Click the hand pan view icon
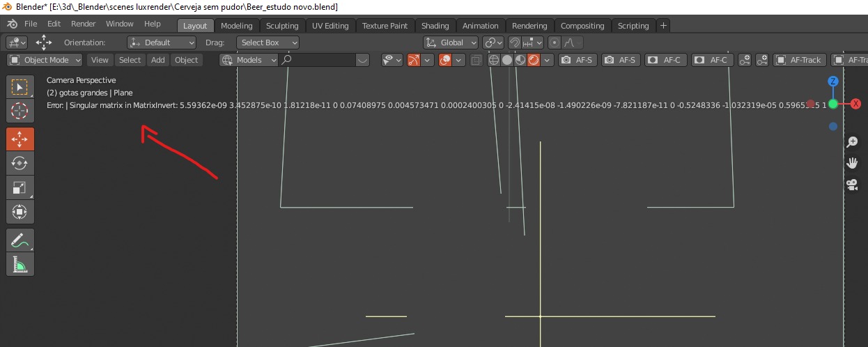 click(851, 163)
